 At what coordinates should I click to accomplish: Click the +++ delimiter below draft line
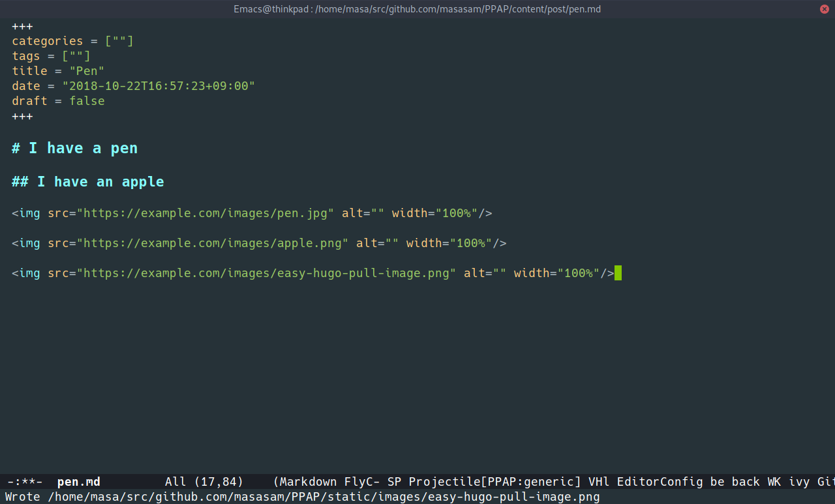coord(22,116)
